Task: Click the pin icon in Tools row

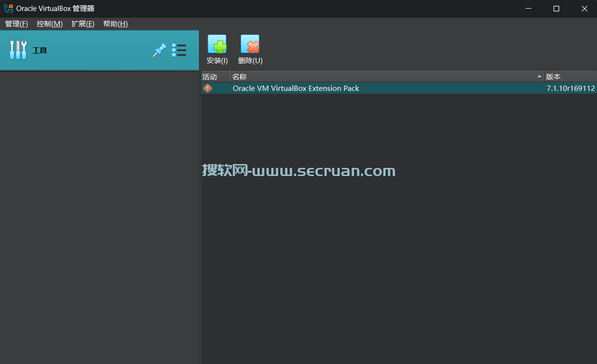Action: click(159, 50)
